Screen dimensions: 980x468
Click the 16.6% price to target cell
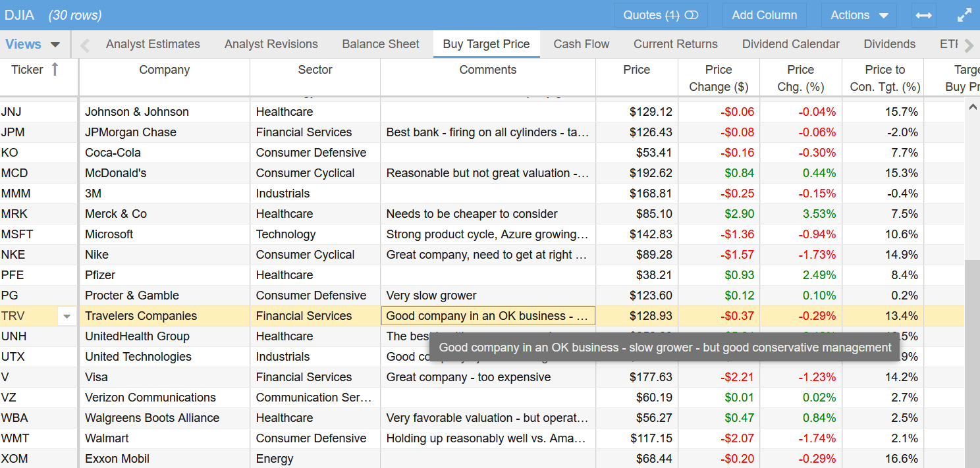883,459
